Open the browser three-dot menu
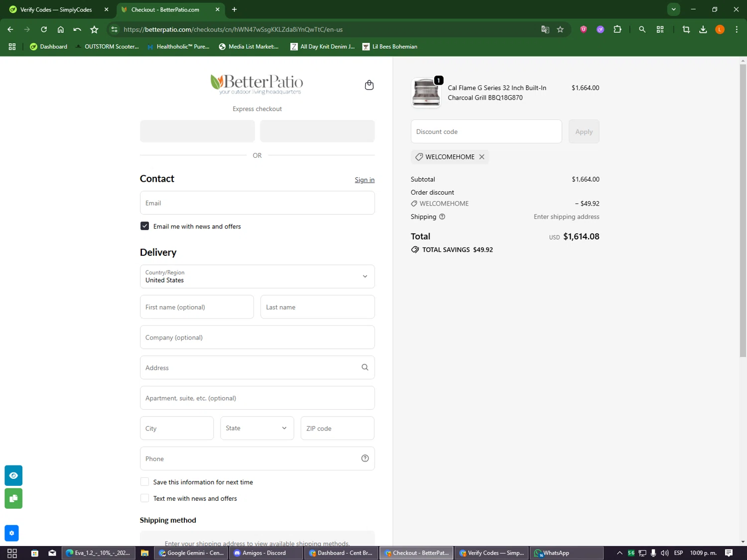 click(x=737, y=29)
